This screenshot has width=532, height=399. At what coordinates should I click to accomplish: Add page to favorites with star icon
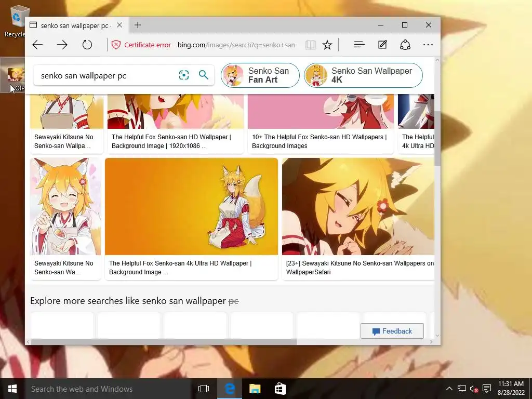pos(327,45)
